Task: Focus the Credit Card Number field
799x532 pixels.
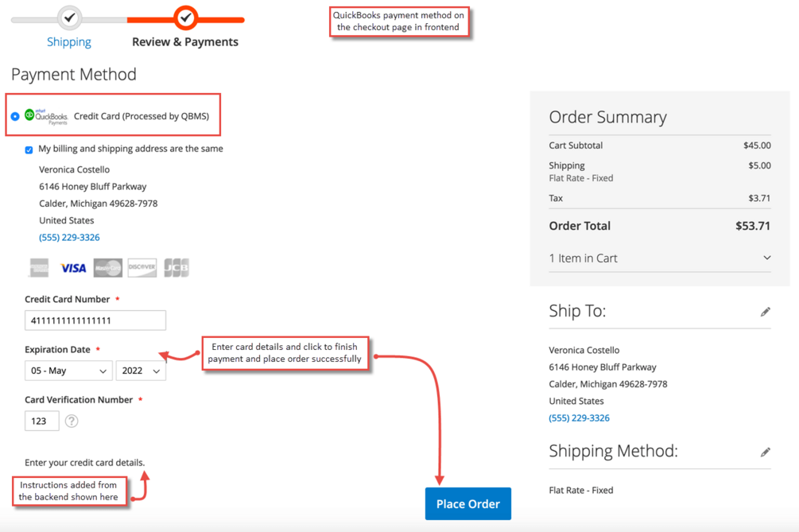Action: click(95, 320)
